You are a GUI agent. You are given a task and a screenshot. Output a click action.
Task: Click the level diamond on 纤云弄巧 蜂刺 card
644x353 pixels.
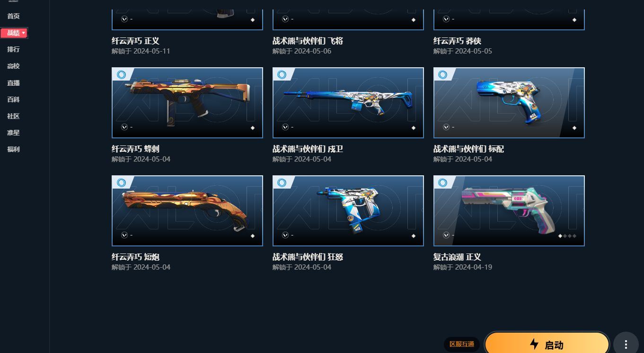253,127
